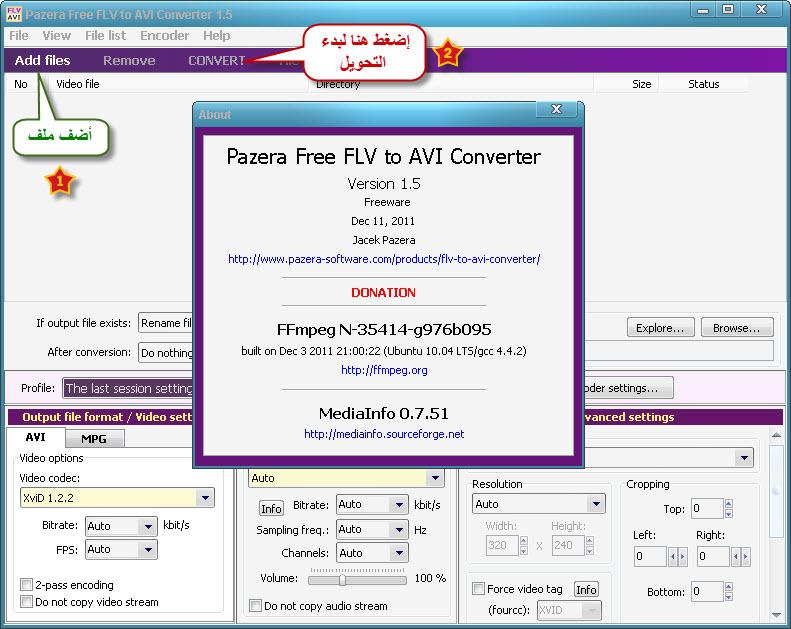This screenshot has height=629, width=791.
Task: Open the Help menu
Action: click(217, 36)
